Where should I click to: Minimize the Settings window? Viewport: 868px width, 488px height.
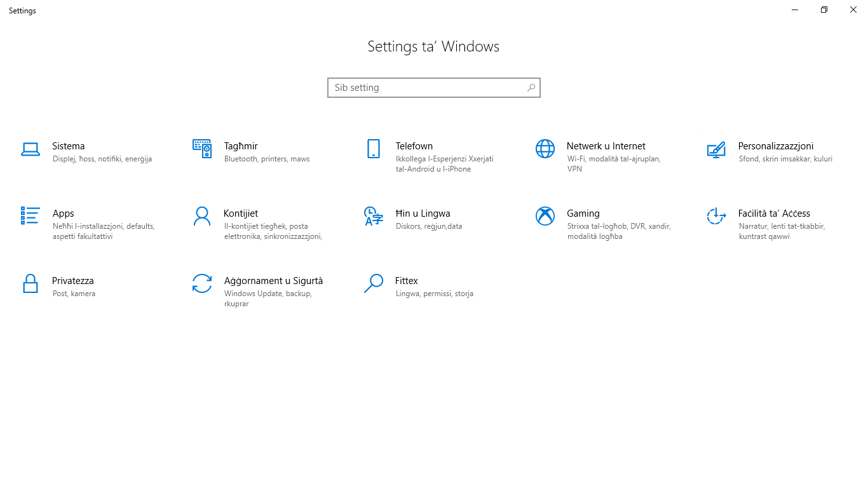pos(795,10)
